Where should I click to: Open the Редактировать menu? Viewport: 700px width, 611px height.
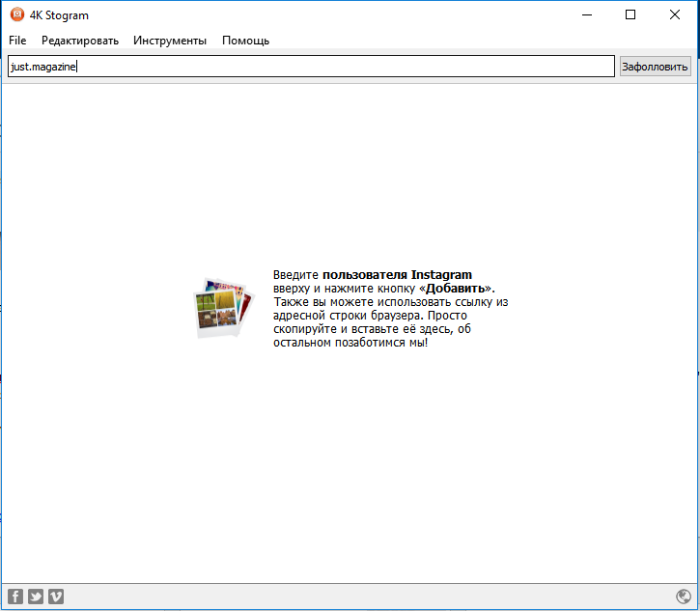pos(80,41)
